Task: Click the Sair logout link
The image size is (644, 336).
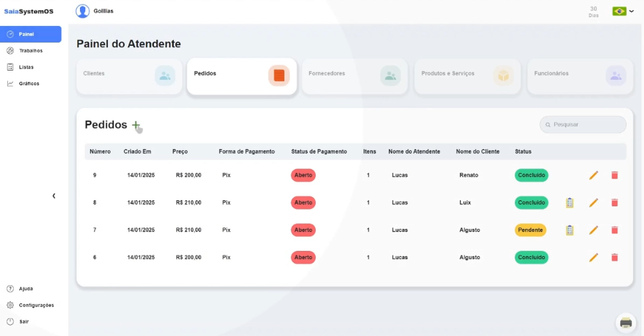Action: coord(23,321)
